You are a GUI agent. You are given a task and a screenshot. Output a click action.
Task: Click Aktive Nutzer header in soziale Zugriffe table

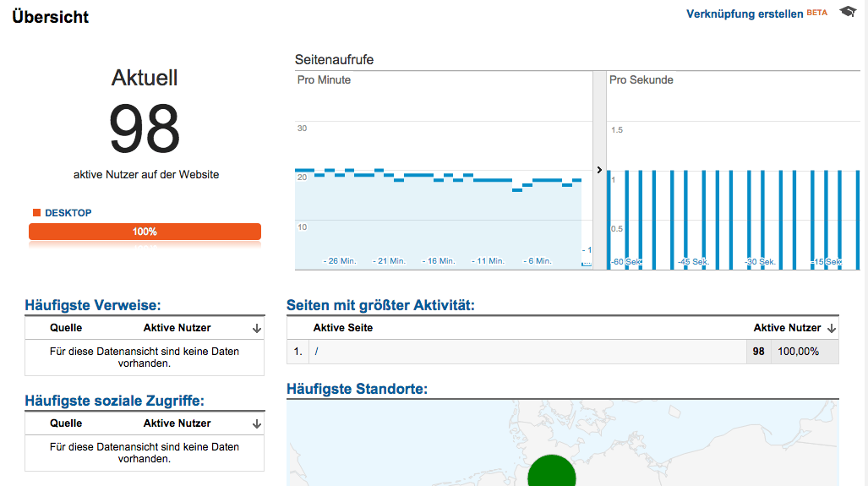click(177, 423)
